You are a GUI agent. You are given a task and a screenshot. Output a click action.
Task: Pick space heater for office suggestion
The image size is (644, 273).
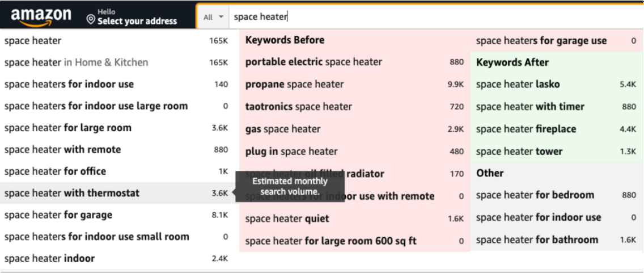tap(55, 171)
